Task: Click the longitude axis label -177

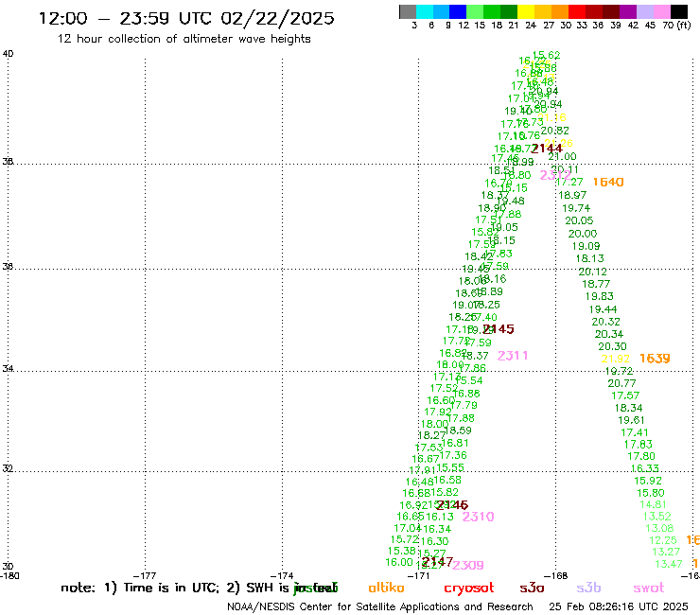Action: 145,576
